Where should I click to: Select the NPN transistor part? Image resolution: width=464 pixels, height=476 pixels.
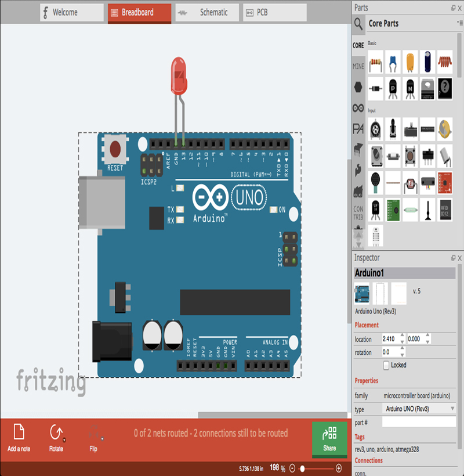(x=410, y=88)
